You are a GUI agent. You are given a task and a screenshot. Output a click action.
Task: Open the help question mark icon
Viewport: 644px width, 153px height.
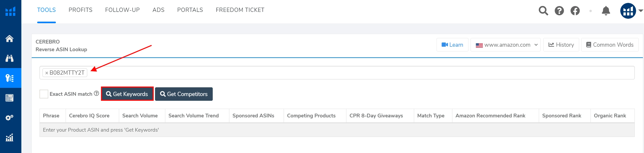(x=559, y=11)
